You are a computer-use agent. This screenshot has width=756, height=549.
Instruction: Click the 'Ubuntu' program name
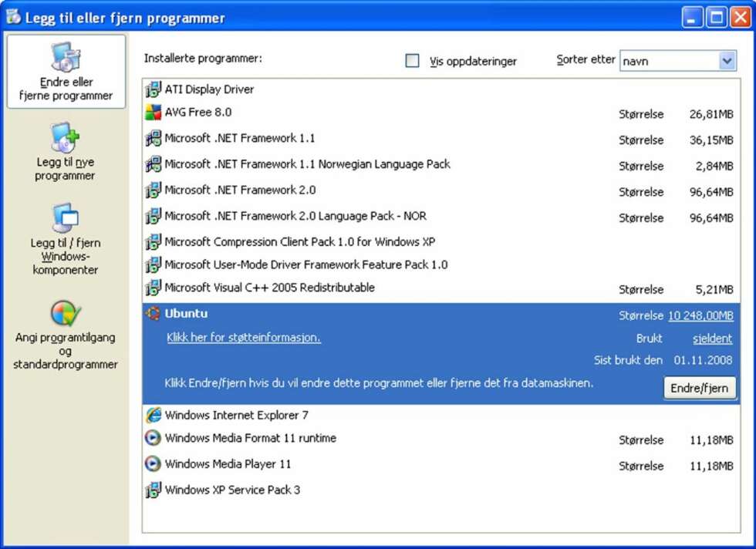tap(186, 314)
